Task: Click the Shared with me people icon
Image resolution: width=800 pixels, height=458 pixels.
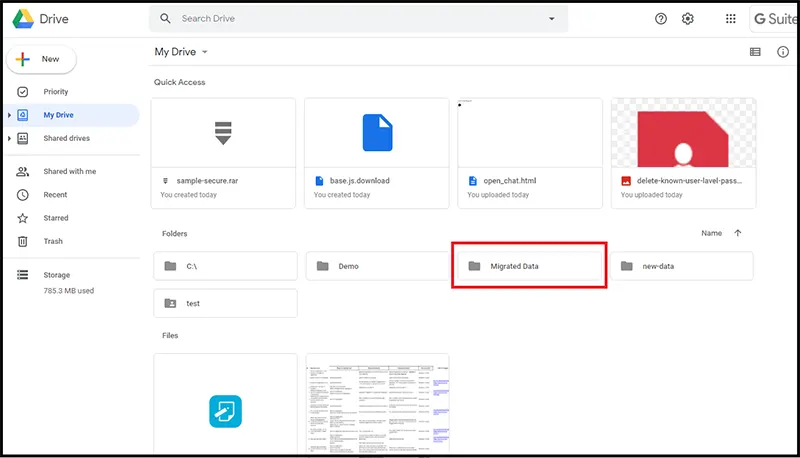Action: coord(22,171)
